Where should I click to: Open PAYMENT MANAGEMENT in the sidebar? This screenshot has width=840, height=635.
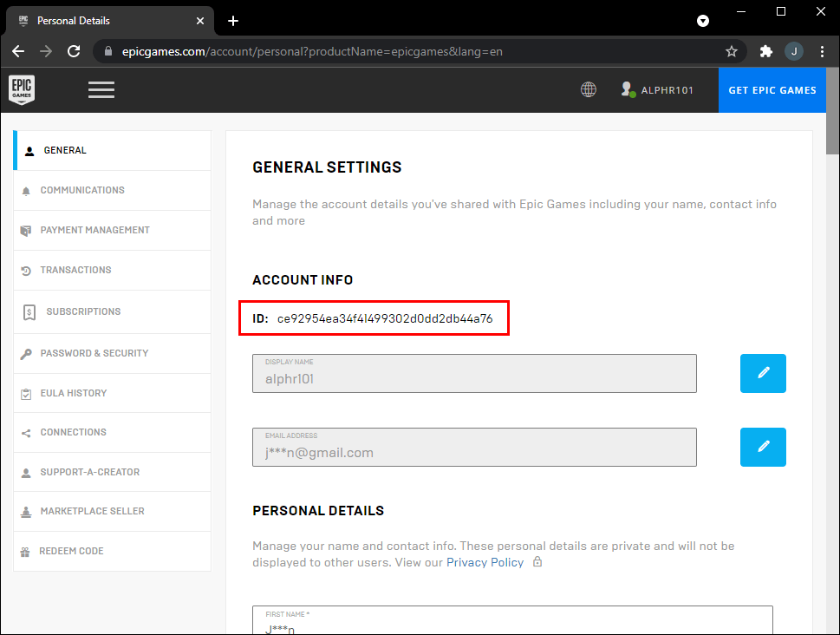113,230
